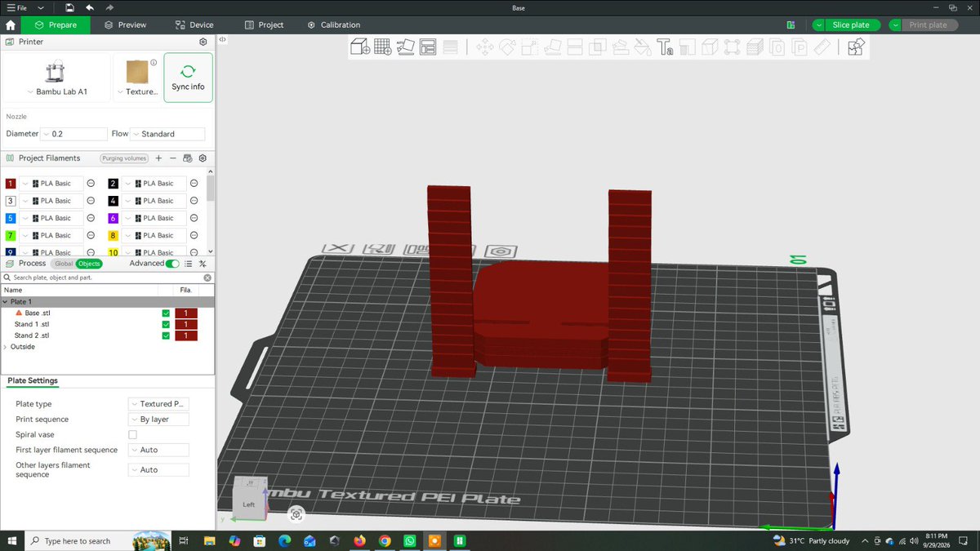Click the Purging volumes button
Image resolution: width=980 pixels, height=551 pixels.
[x=124, y=158]
